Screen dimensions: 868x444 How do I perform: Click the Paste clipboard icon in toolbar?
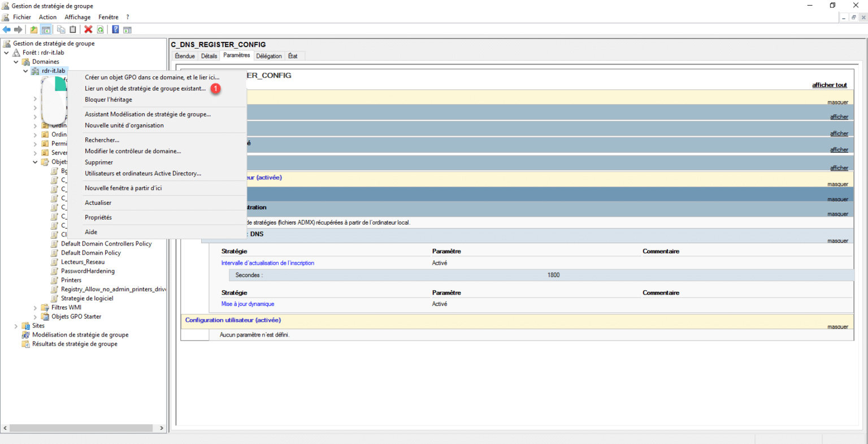tap(72, 29)
